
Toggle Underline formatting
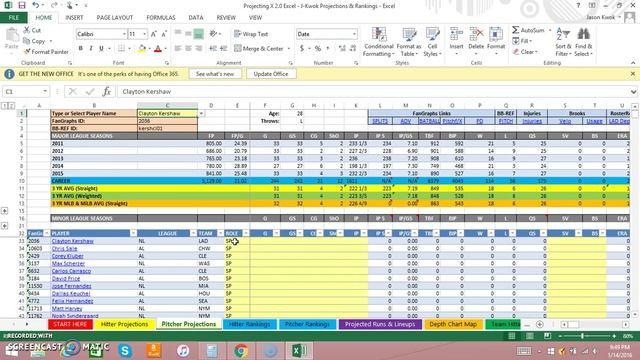click(x=101, y=49)
